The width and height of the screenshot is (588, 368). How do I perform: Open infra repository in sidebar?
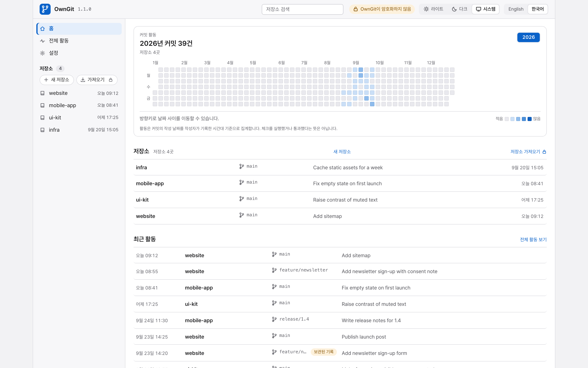pyautogui.click(x=79, y=130)
